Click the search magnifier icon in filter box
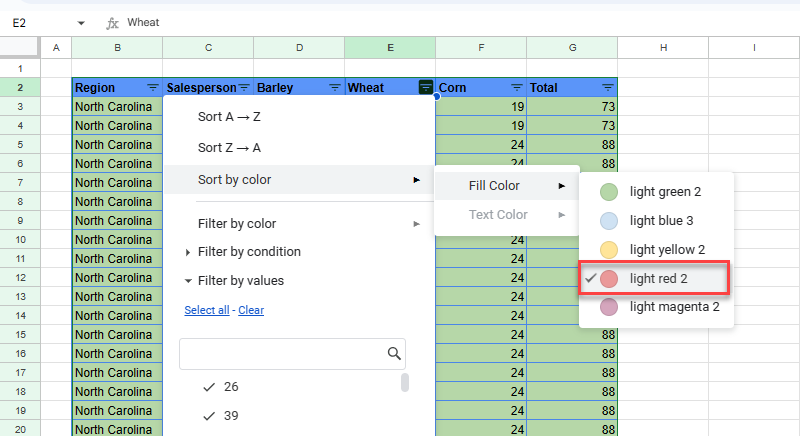 coord(394,353)
